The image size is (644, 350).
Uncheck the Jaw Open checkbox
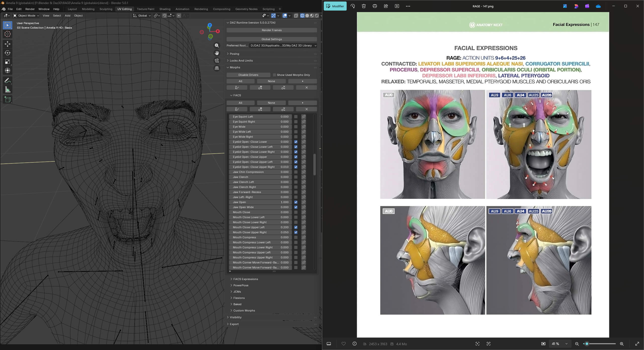click(296, 202)
